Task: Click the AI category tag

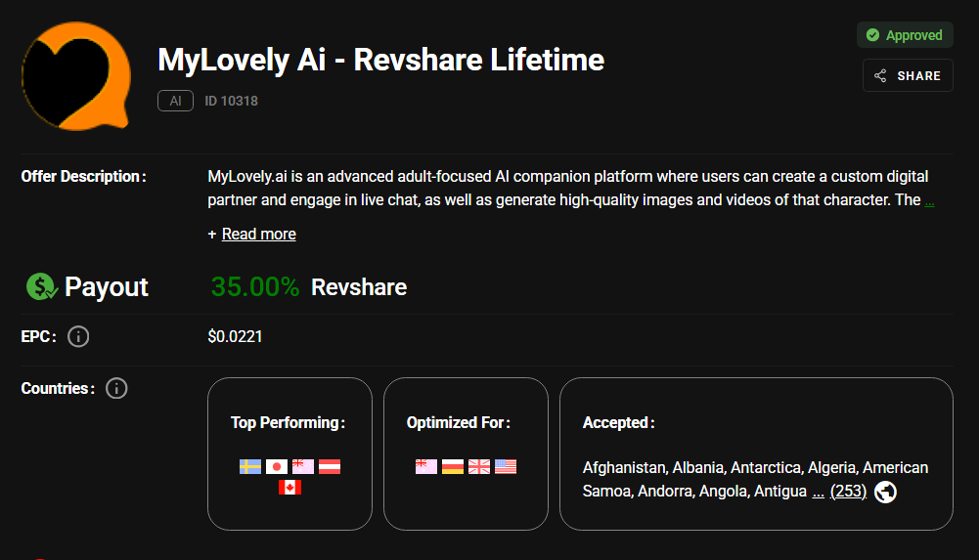Action: (175, 101)
